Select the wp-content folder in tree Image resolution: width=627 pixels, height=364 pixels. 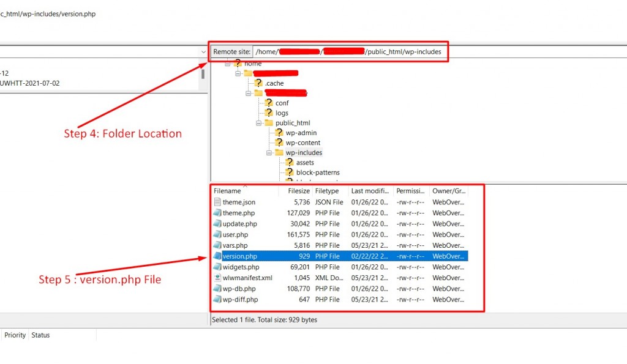pos(302,143)
